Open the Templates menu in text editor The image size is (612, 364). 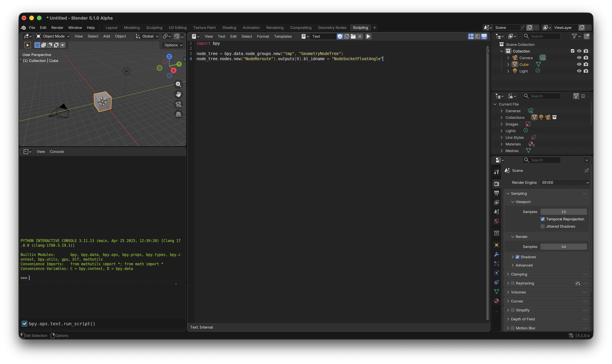click(283, 36)
